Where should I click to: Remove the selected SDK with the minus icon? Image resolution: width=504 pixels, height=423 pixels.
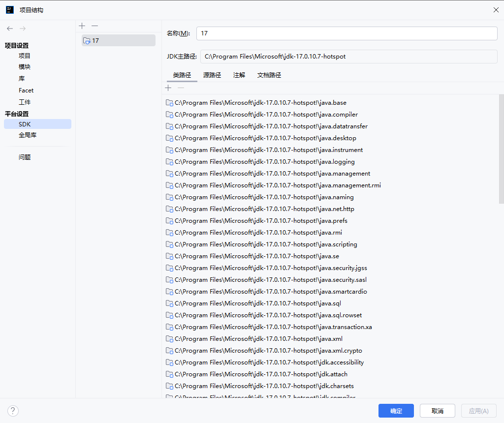[94, 26]
